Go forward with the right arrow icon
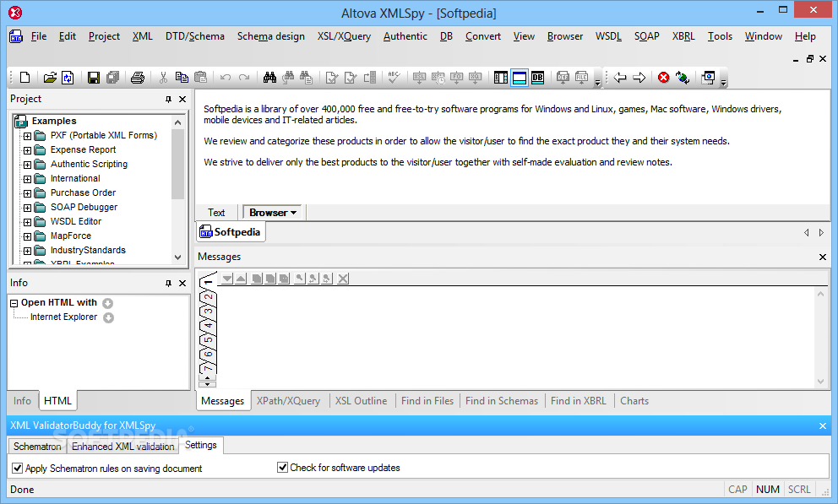This screenshot has height=504, width=838. pyautogui.click(x=639, y=78)
